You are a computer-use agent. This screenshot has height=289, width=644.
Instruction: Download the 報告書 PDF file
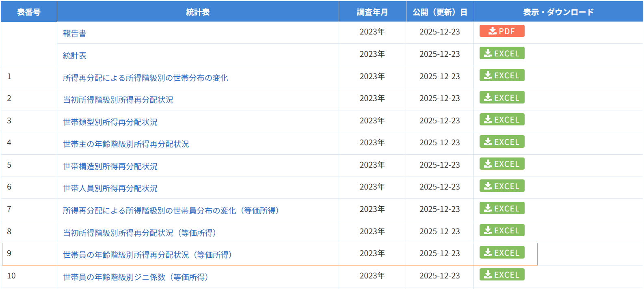501,31
